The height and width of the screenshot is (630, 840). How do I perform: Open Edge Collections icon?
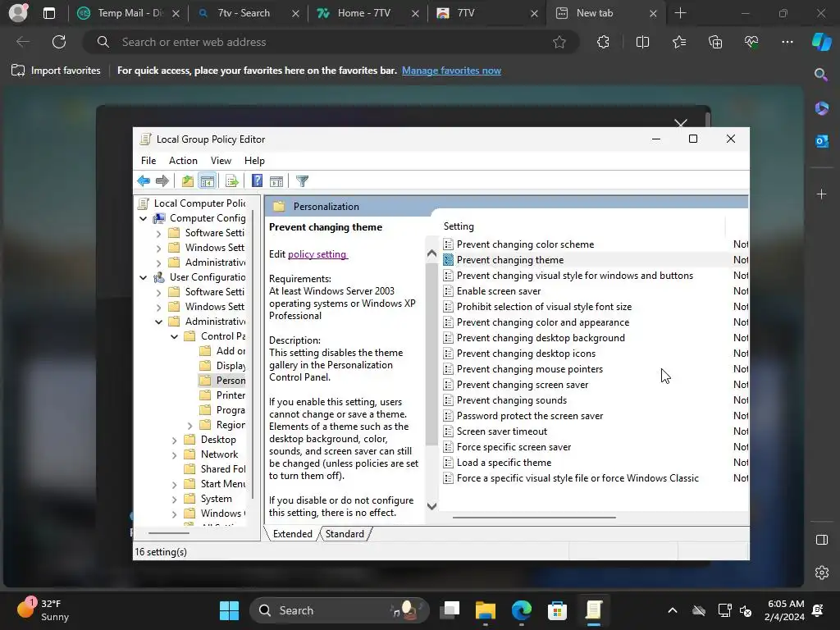tap(715, 42)
